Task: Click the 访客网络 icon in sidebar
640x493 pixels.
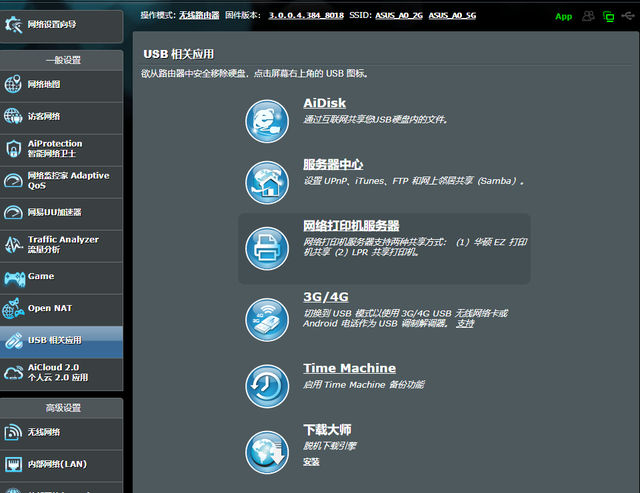Action: coord(13,116)
